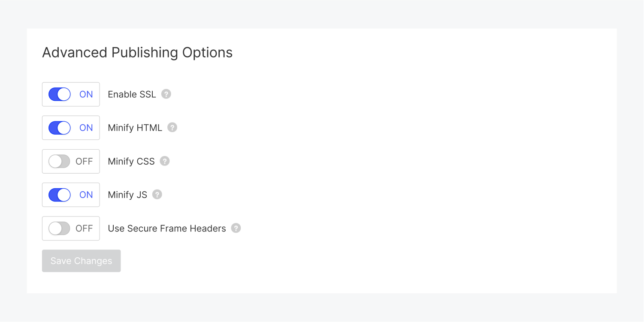The height and width of the screenshot is (322, 644).
Task: Click the Use Secure Frame Headers label
Action: (166, 228)
